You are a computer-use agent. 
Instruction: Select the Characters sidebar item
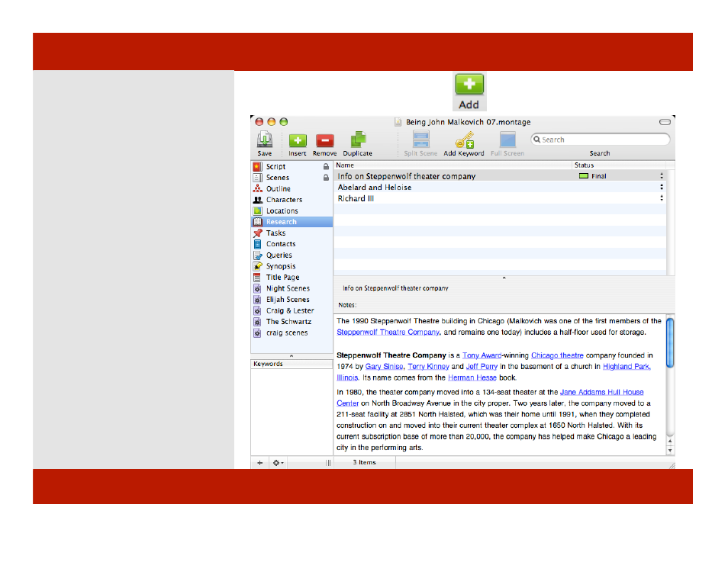[x=292, y=200]
